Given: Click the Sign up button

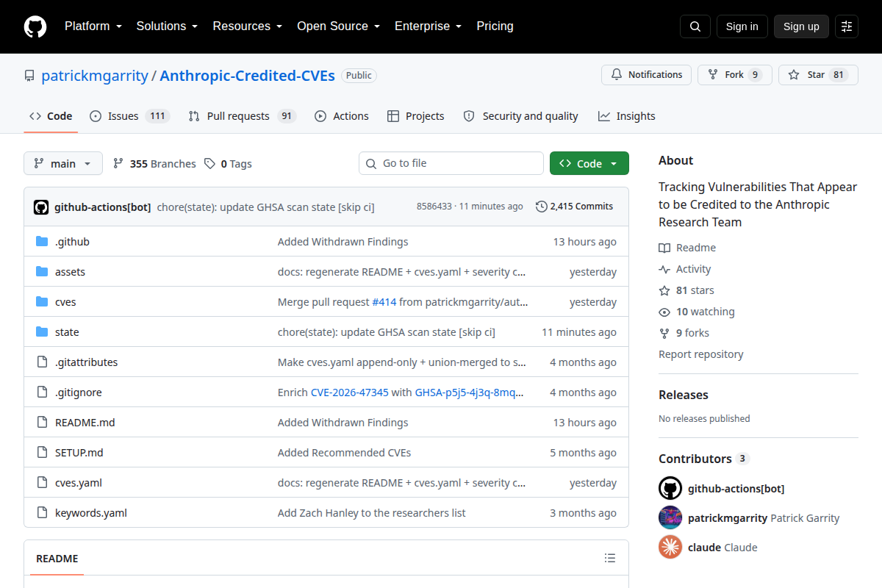Looking at the screenshot, I should 801,26.
